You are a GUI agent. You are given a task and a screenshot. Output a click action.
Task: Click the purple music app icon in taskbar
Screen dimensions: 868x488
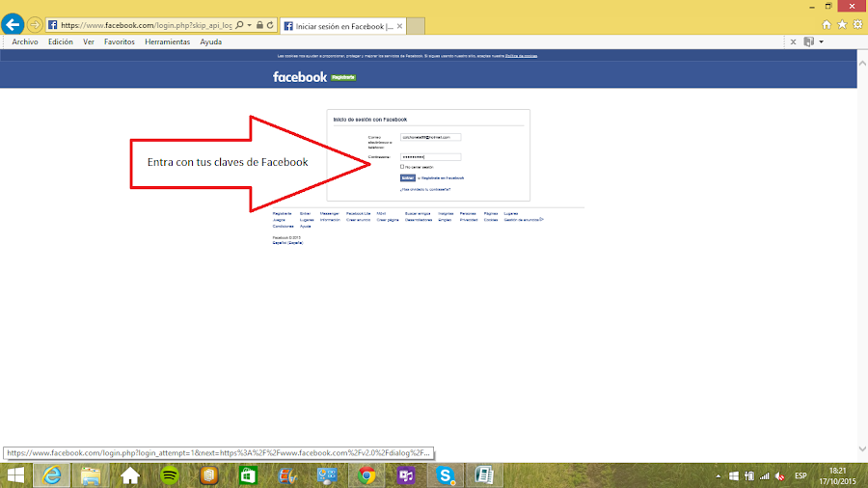point(406,475)
